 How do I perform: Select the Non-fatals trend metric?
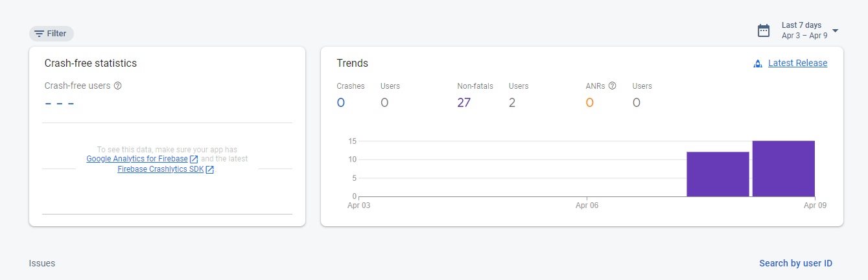(475, 95)
